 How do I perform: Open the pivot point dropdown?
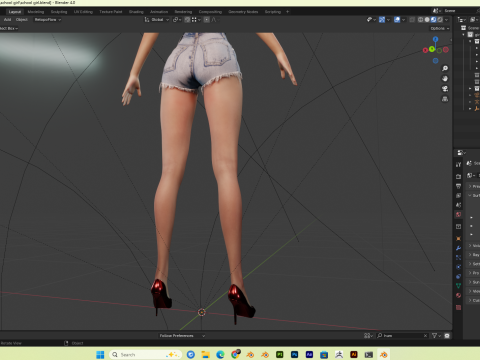[177, 20]
